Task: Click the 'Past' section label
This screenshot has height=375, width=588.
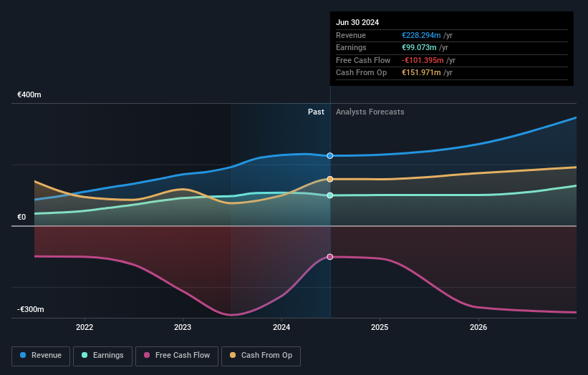Action: pyautogui.click(x=316, y=112)
